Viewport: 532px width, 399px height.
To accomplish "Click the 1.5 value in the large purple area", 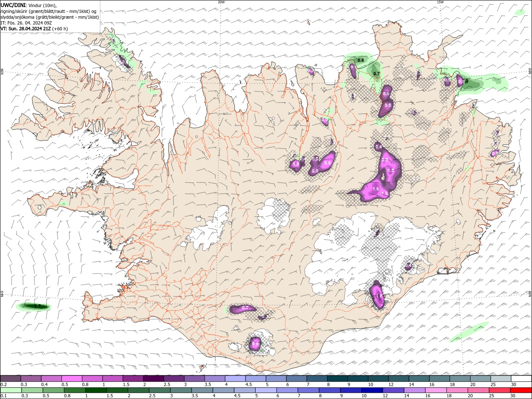I will pyautogui.click(x=391, y=170).
